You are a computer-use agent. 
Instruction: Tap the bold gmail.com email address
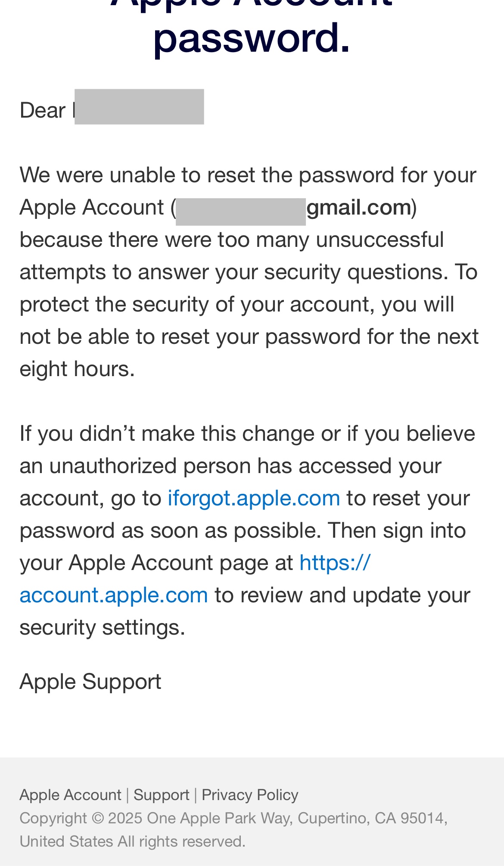pos(359,208)
